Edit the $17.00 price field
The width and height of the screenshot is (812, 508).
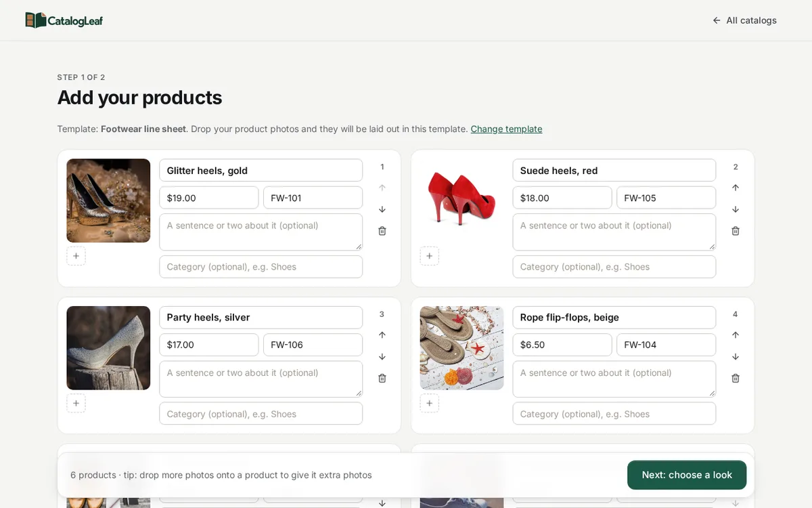click(209, 345)
